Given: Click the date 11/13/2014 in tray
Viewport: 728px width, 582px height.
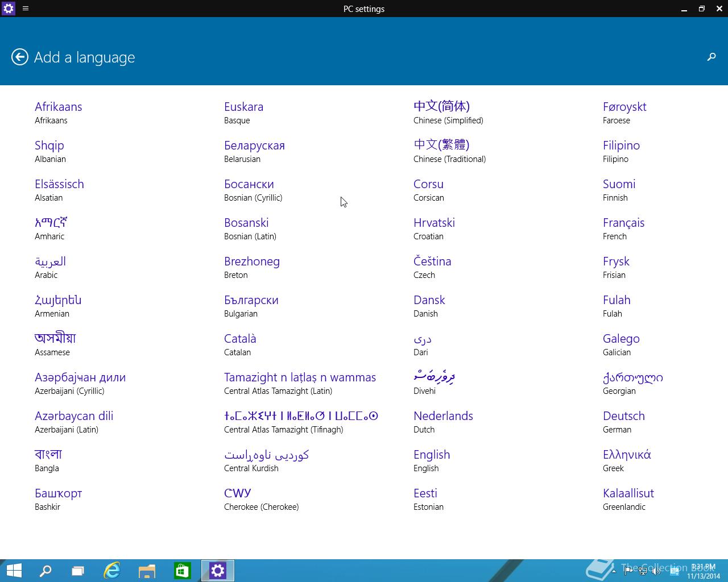Looking at the screenshot, I should click(704, 576).
